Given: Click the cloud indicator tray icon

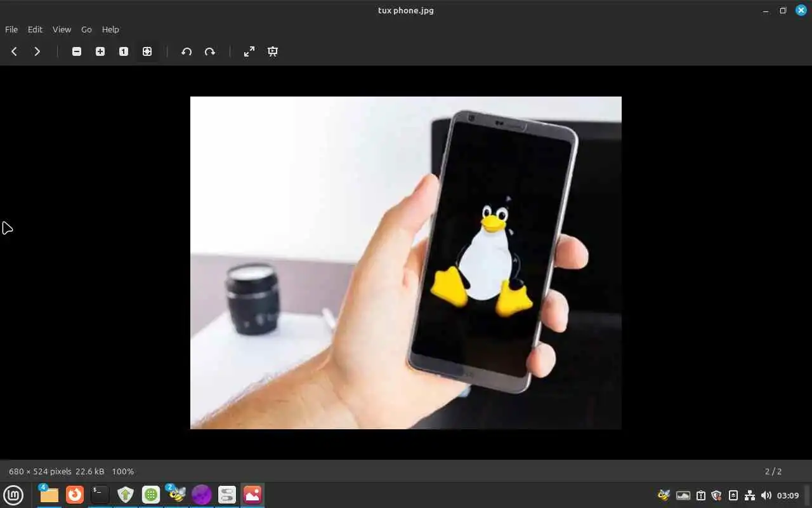Looking at the screenshot, I should coord(683,495).
